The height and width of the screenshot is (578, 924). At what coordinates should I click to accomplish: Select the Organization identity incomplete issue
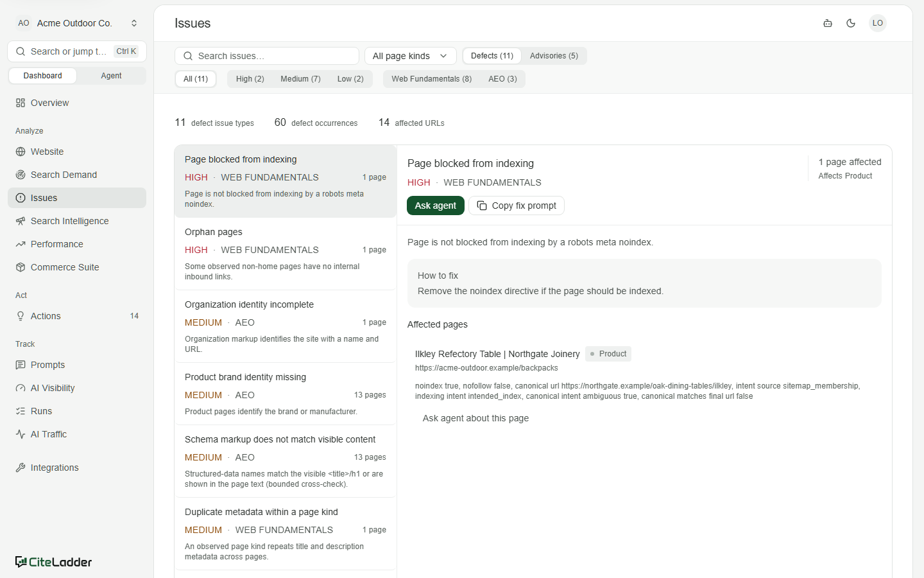pyautogui.click(x=286, y=326)
